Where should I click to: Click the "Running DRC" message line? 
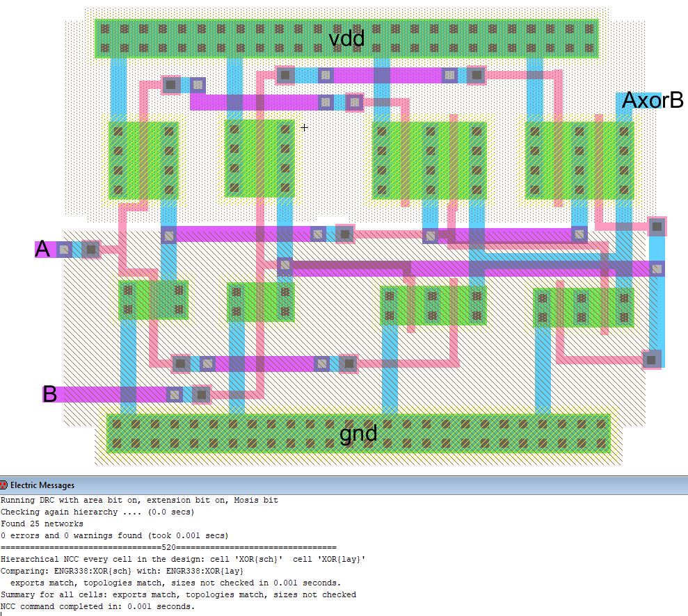coord(139,500)
